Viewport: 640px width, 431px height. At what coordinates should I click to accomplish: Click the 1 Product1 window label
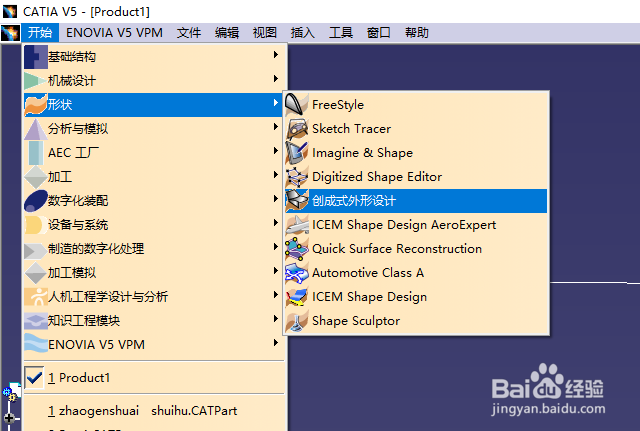79,378
